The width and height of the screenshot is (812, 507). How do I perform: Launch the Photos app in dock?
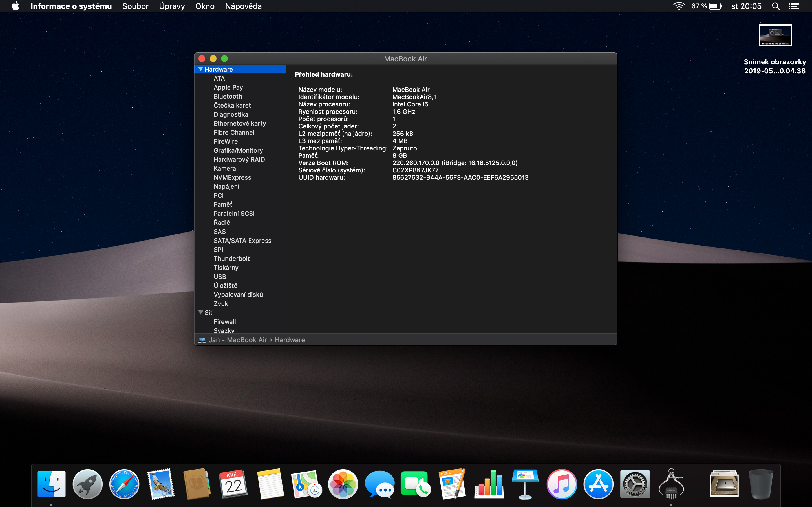coord(343,484)
